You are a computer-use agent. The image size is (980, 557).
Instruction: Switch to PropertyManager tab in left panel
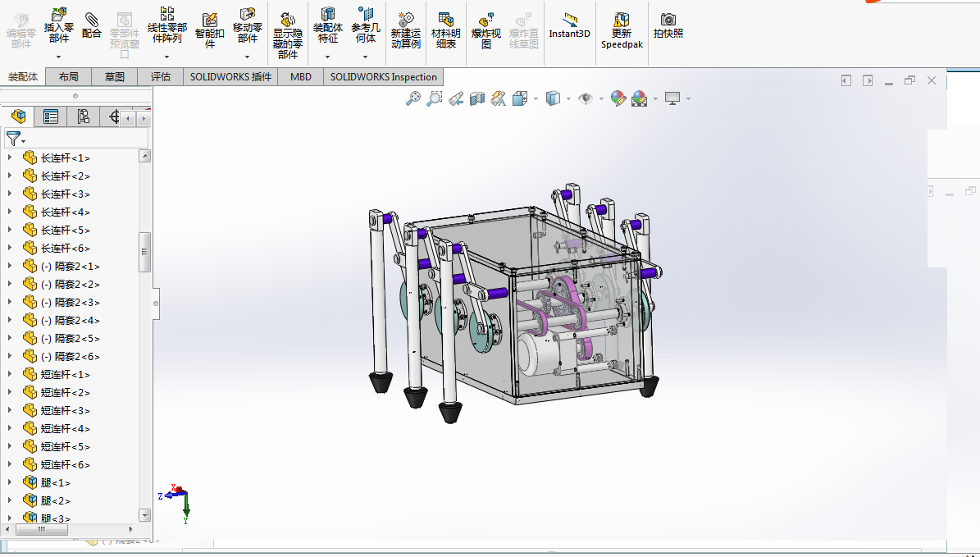(x=51, y=116)
